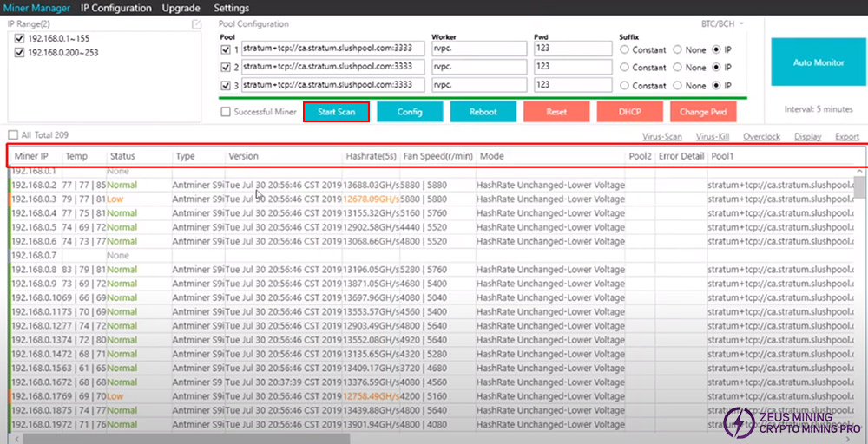Start Auto Monitor
868x444 pixels.
(x=818, y=62)
